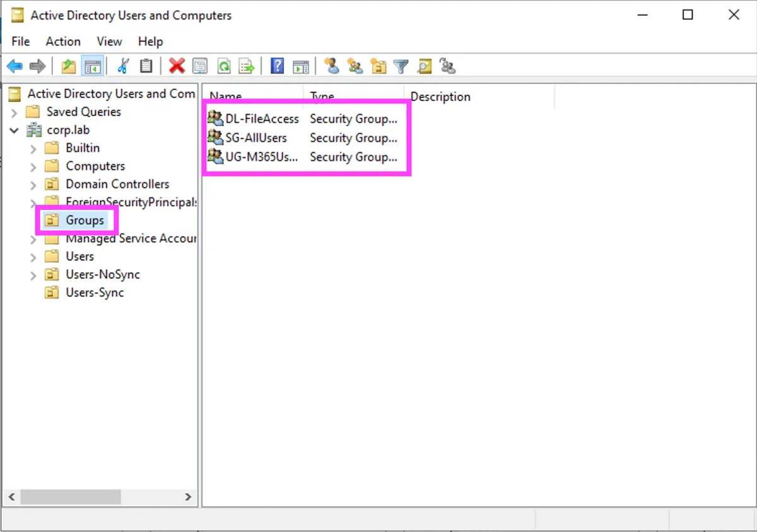This screenshot has height=532, width=757.
Task: Expand the Users container
Action: pyautogui.click(x=33, y=257)
